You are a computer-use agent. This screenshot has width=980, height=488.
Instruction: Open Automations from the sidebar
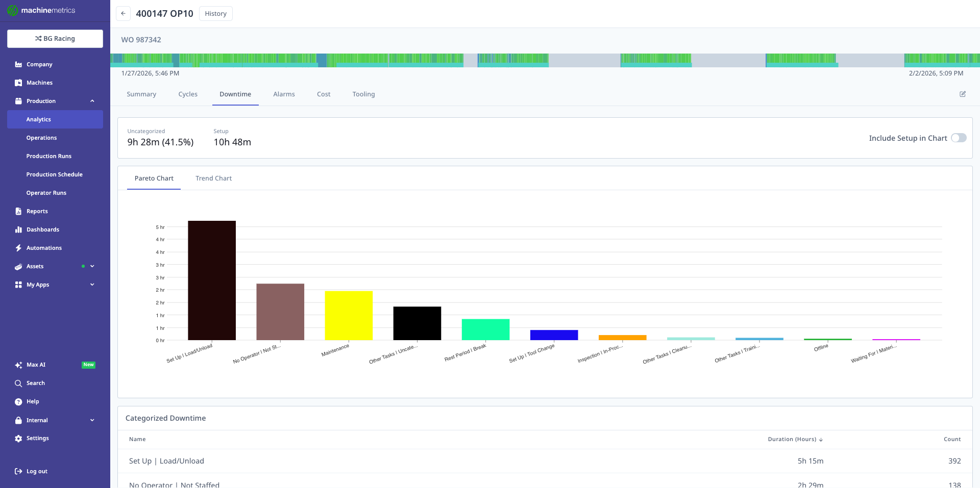[43, 248]
